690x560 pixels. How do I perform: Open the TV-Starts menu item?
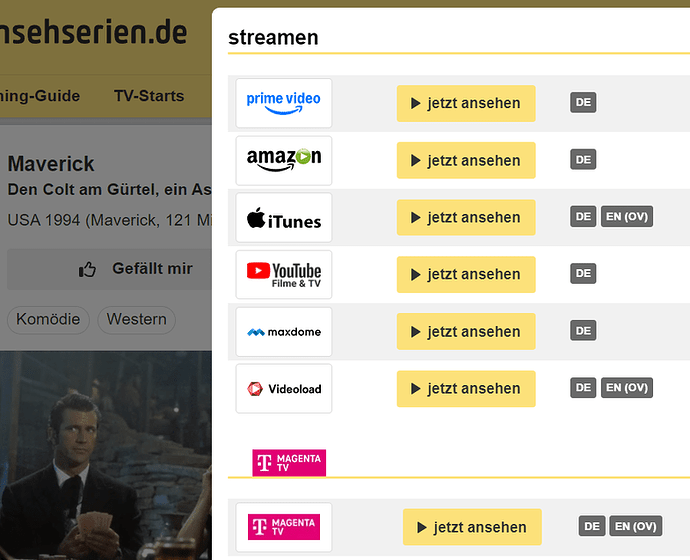coord(149,96)
